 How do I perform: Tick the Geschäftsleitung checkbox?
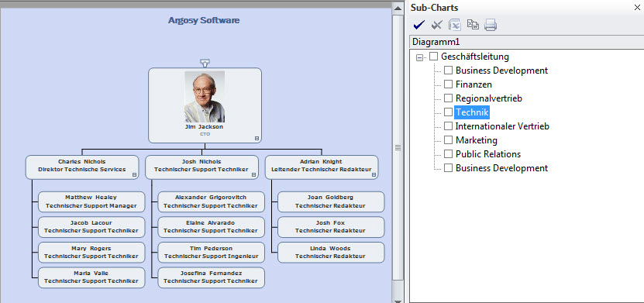click(x=434, y=57)
